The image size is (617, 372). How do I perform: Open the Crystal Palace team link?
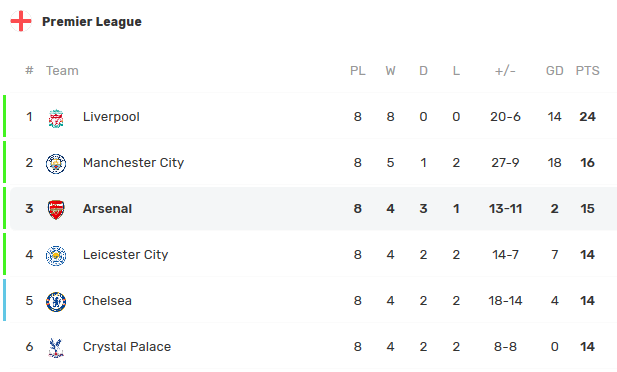(127, 347)
